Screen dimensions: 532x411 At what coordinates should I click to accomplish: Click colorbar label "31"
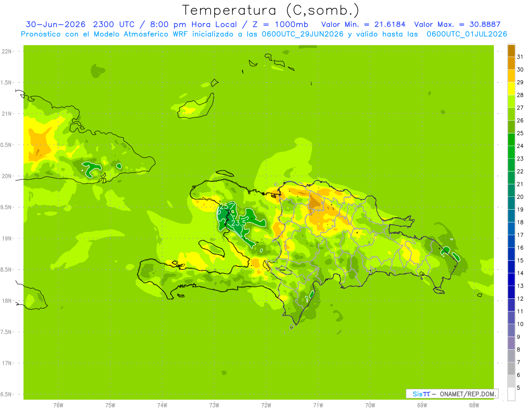pos(520,57)
